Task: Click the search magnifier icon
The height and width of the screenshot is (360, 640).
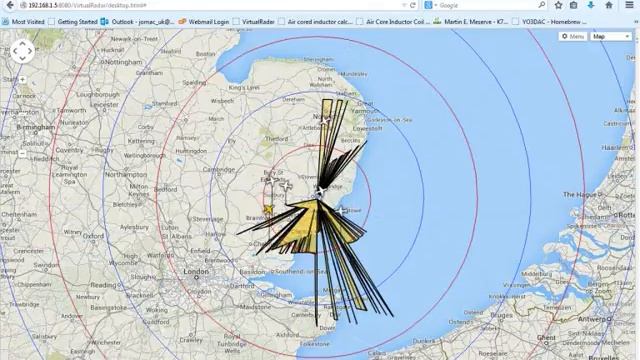Action: point(542,5)
